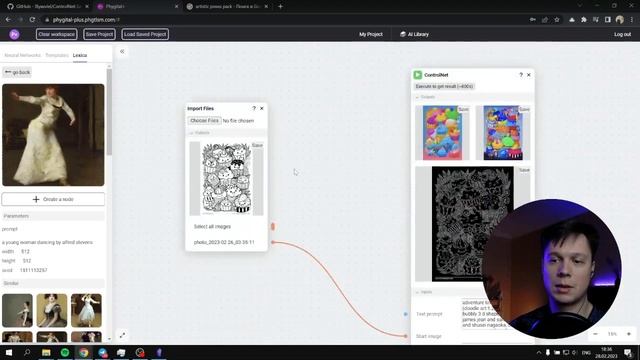Click the Create a node button
This screenshot has height=360, width=640.
tap(53, 199)
